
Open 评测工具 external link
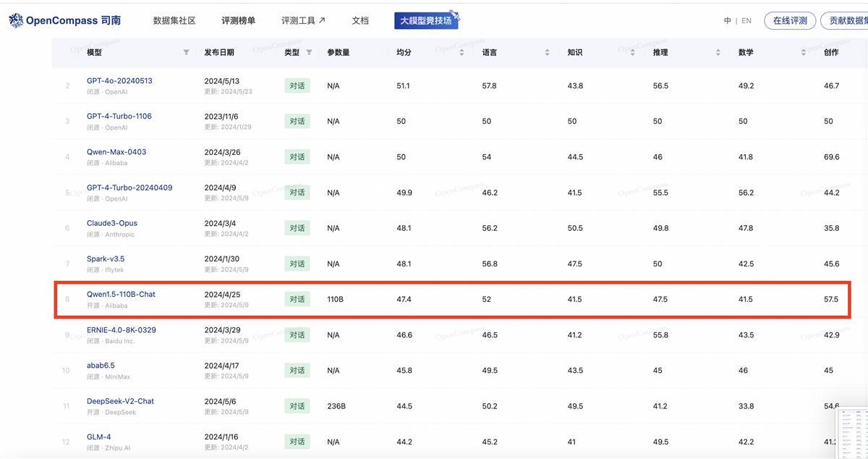[x=303, y=21]
